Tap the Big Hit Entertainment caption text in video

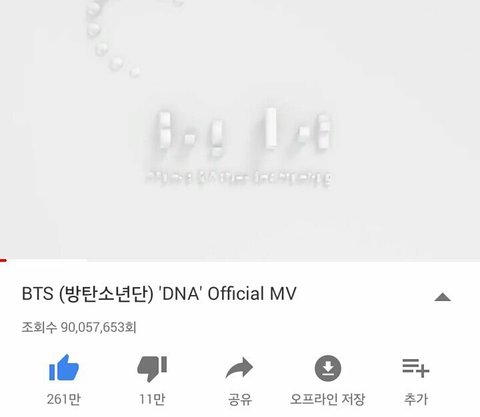coord(239,178)
